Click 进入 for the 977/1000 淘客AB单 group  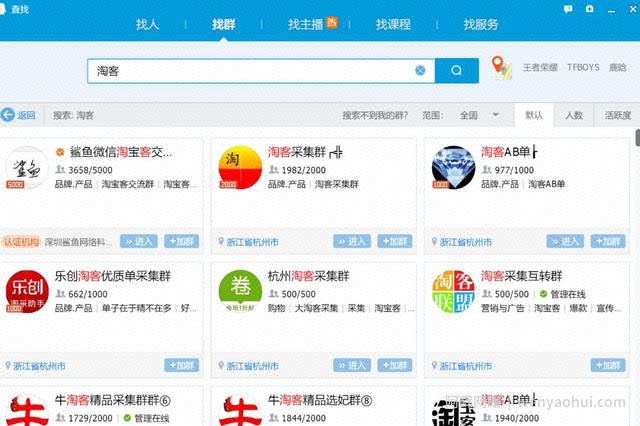[x=565, y=242]
